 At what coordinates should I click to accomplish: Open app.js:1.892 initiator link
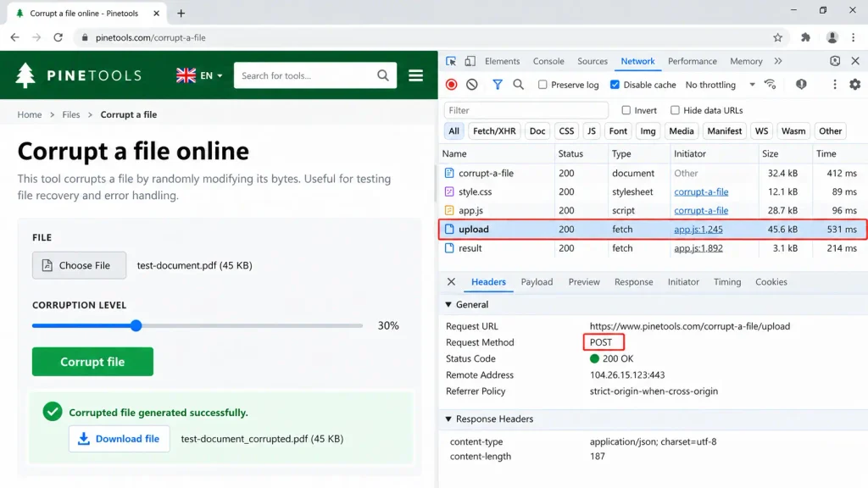click(698, 248)
